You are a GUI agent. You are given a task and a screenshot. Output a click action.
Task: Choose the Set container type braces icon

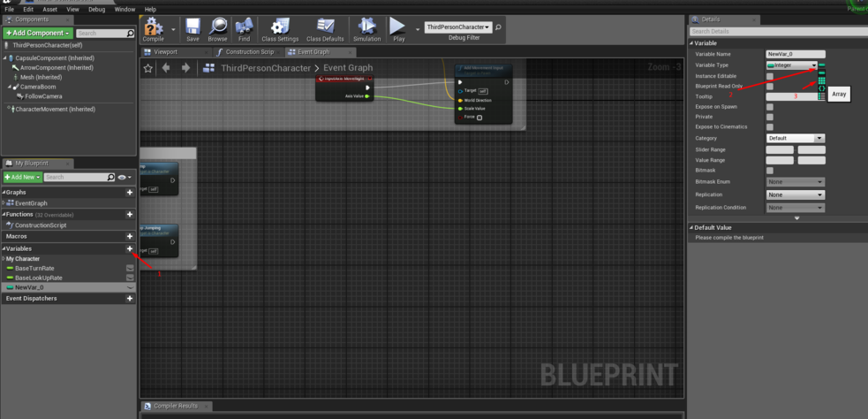tap(821, 88)
